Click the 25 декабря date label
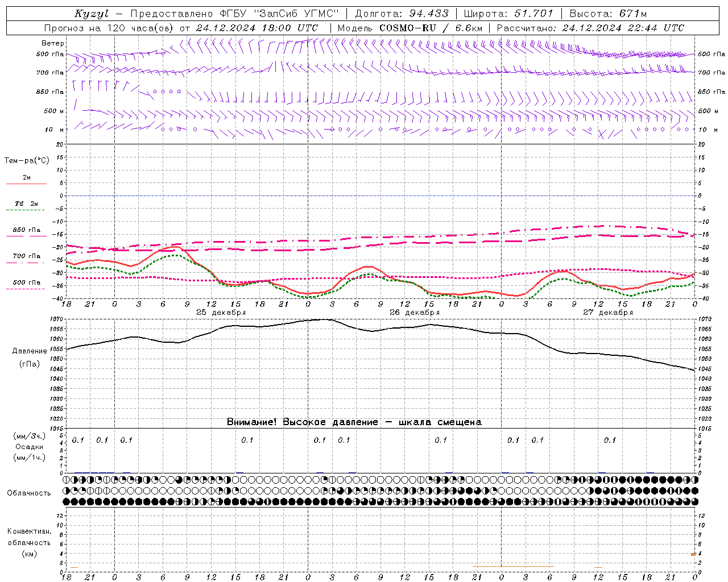The image size is (728, 582). (x=221, y=313)
